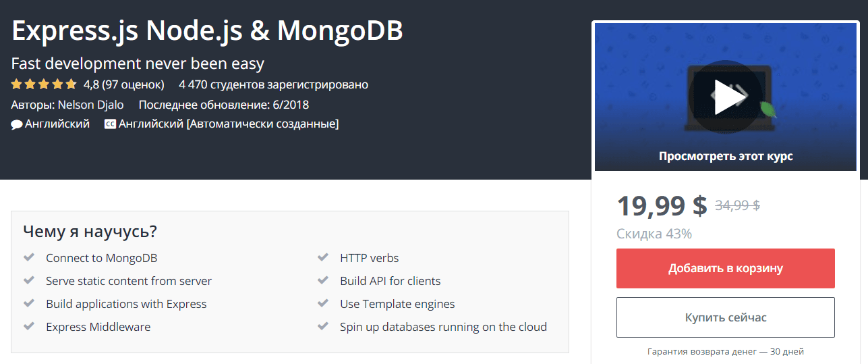This screenshot has width=868, height=364.
Task: Click the 'Скидка 43%' discount text
Action: (654, 234)
